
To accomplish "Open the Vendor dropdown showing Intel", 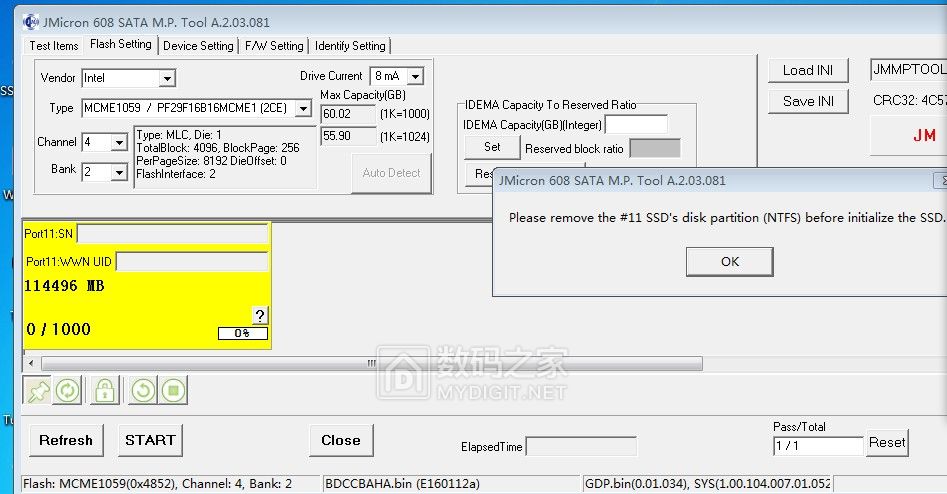I will click(x=167, y=78).
